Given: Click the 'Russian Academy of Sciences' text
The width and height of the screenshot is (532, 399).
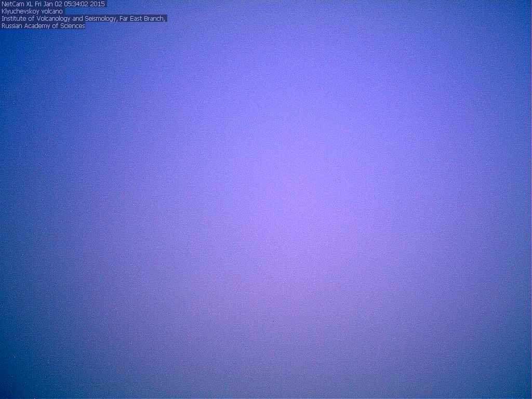Looking at the screenshot, I should click(x=43, y=26).
